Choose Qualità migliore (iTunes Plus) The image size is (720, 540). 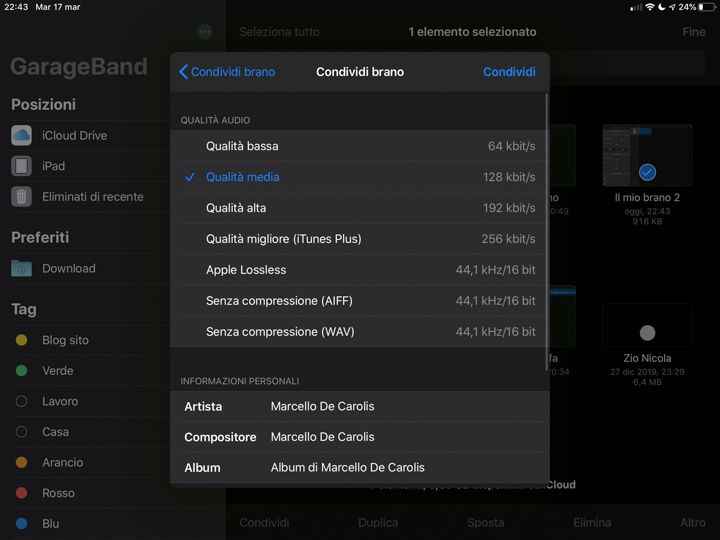pos(360,239)
